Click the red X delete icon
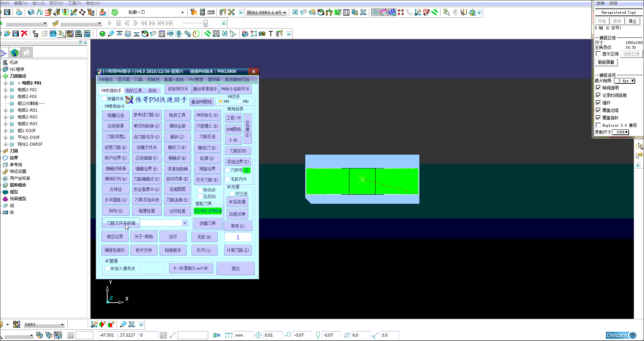 [x=24, y=33]
